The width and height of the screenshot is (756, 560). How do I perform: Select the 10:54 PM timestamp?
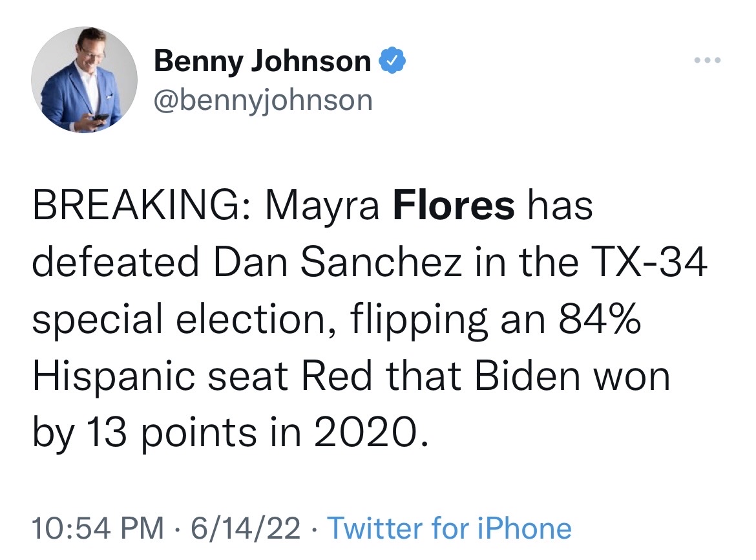pyautogui.click(x=98, y=528)
